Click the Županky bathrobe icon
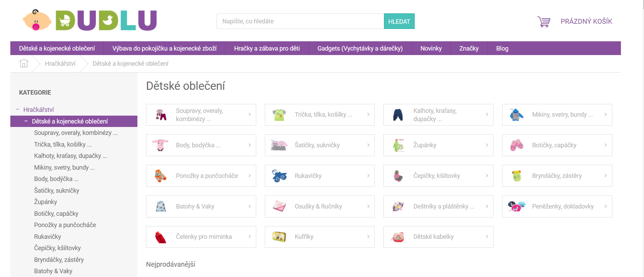This screenshot has height=277, width=644. click(x=398, y=145)
